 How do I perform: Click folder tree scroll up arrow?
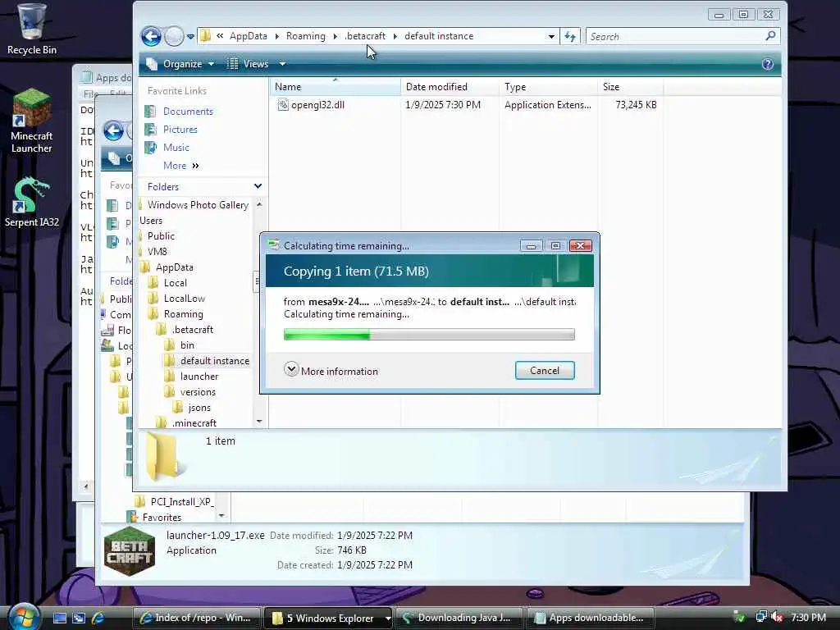259,204
